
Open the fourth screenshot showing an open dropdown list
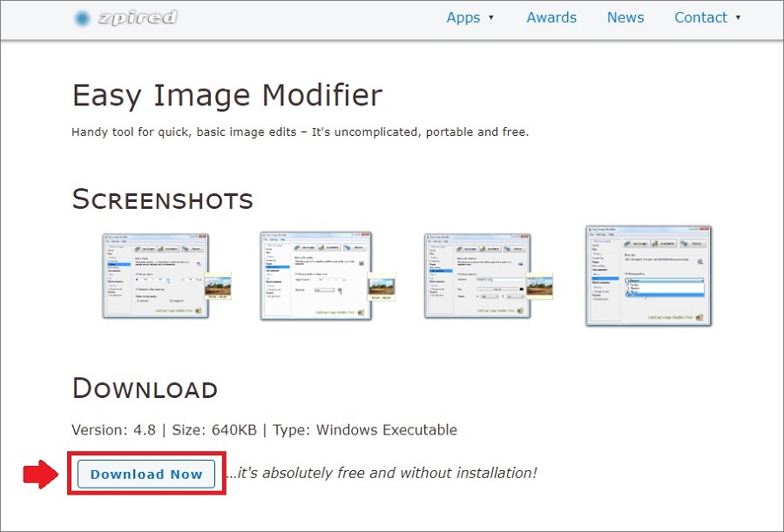point(648,275)
